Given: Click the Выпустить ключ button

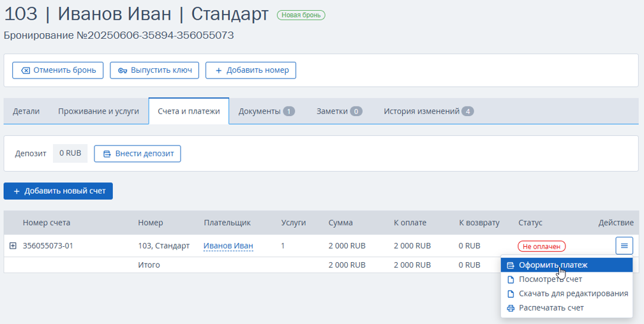Looking at the screenshot, I should pos(154,70).
